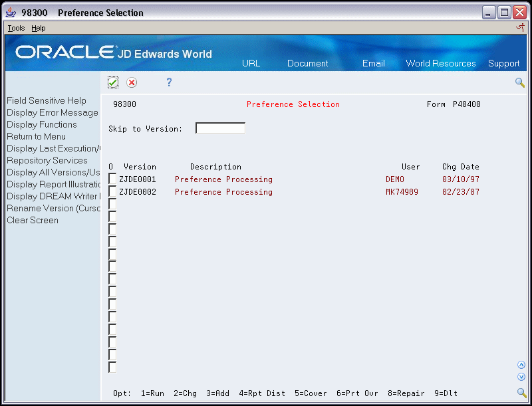
Task: Click the last option box in the list
Action: click(x=112, y=367)
